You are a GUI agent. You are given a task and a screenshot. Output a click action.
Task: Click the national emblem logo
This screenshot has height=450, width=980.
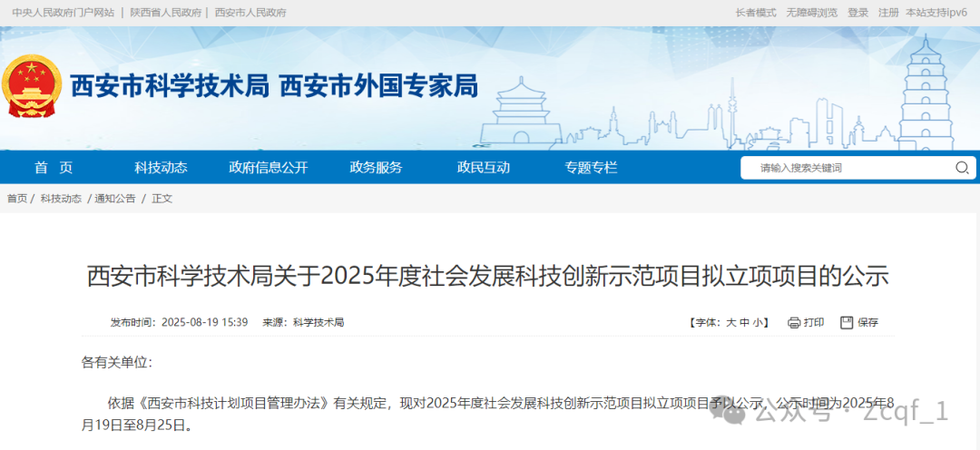tap(32, 87)
